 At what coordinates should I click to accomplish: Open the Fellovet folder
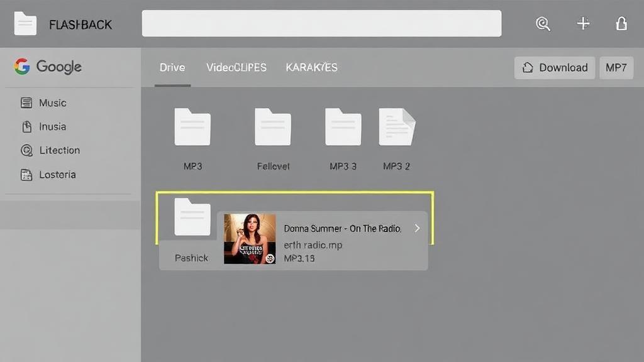coord(273,128)
